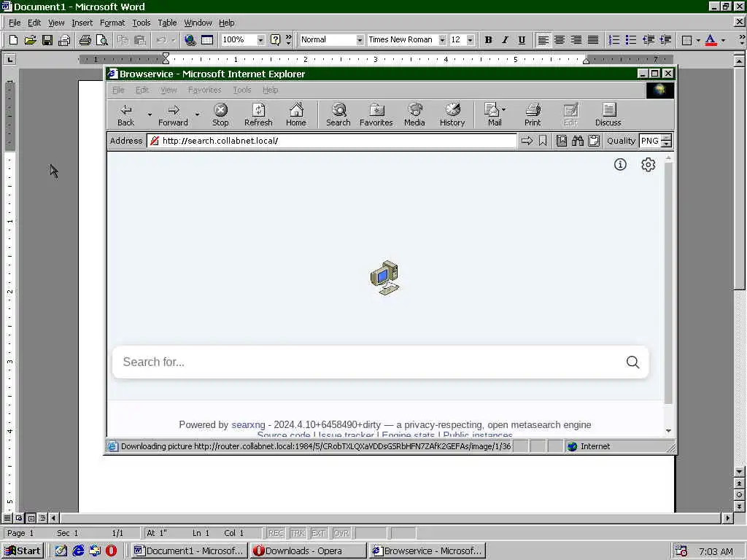The height and width of the screenshot is (560, 747).
Task: Open the outside border dropdown arrow
Action: click(698, 40)
